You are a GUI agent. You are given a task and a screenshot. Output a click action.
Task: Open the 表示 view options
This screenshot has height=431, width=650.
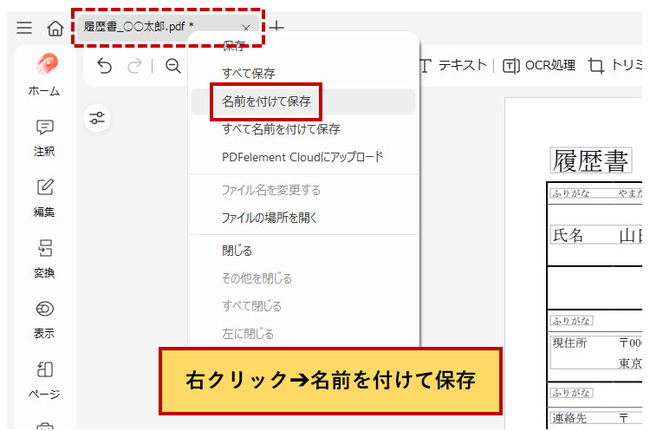click(44, 320)
